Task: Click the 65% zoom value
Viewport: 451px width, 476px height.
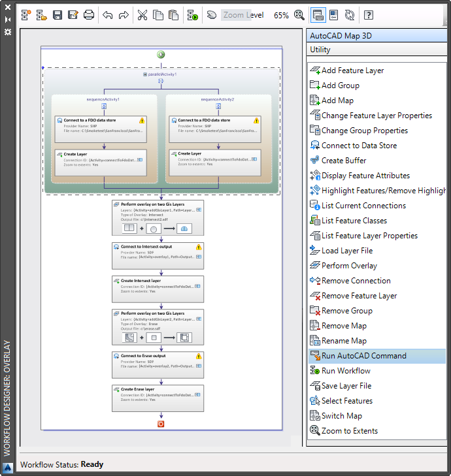Action: pyautogui.click(x=281, y=15)
